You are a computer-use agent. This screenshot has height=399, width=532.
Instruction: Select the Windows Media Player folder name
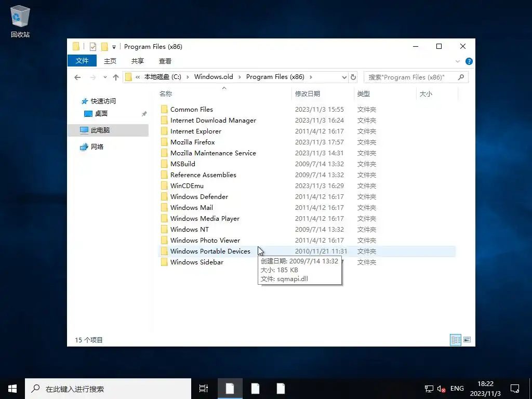205,219
